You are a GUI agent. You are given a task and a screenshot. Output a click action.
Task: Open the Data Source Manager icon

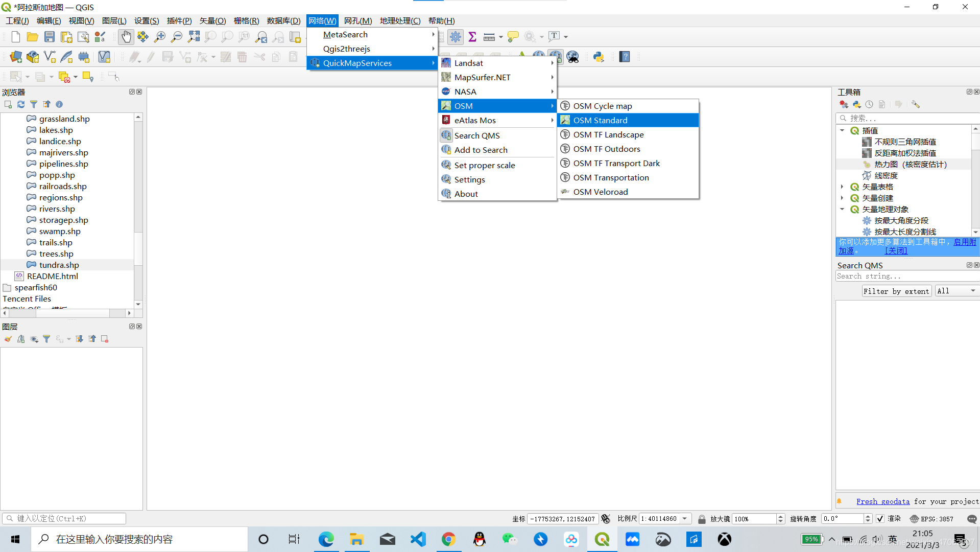[x=16, y=57]
